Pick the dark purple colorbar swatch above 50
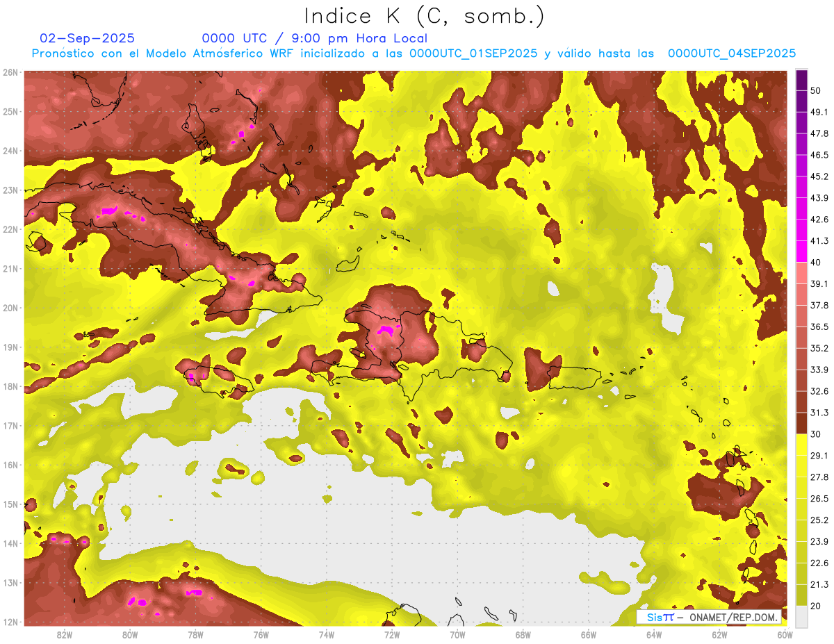The width and height of the screenshot is (834, 644). coord(801,80)
